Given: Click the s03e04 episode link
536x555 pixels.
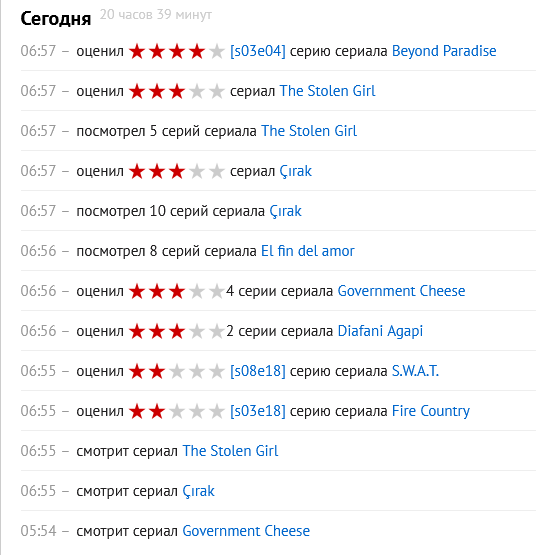Looking at the screenshot, I should pyautogui.click(x=258, y=51).
